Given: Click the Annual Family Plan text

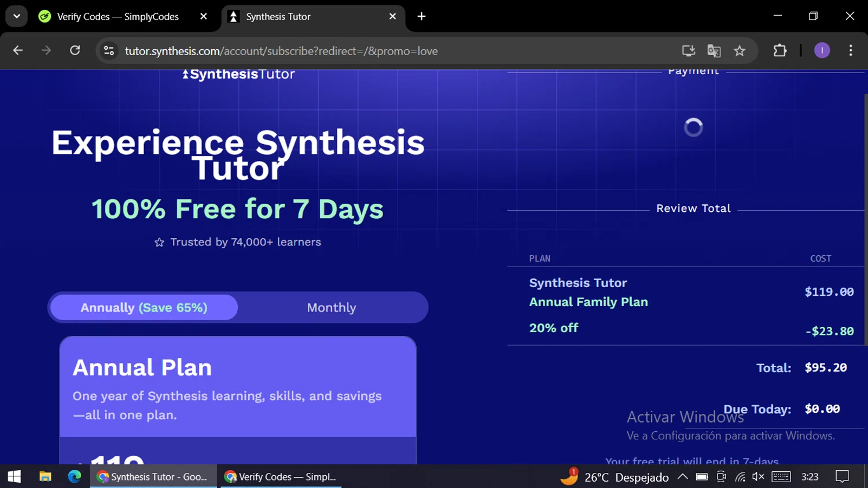Looking at the screenshot, I should tap(589, 302).
